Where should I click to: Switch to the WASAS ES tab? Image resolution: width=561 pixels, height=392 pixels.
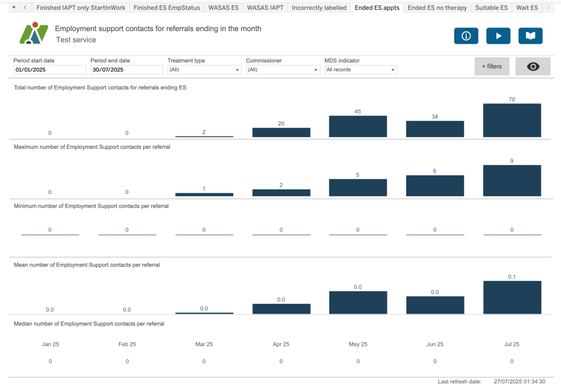point(224,8)
